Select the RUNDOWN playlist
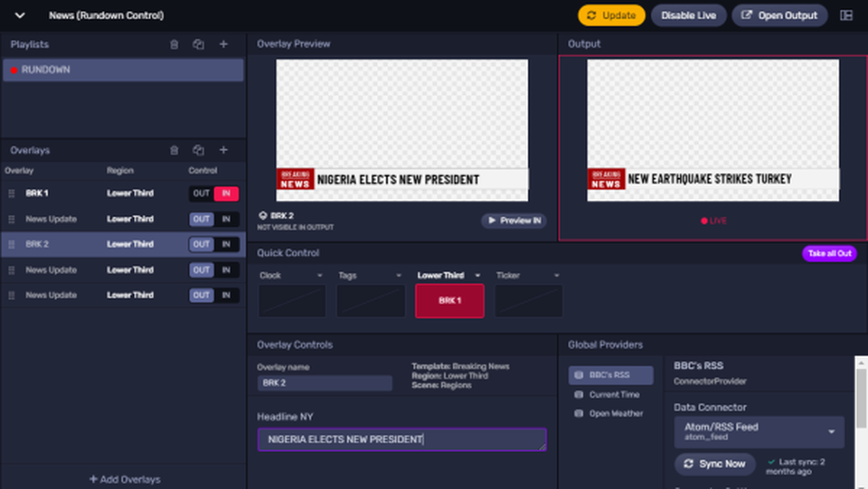This screenshot has height=489, width=868. tap(123, 70)
